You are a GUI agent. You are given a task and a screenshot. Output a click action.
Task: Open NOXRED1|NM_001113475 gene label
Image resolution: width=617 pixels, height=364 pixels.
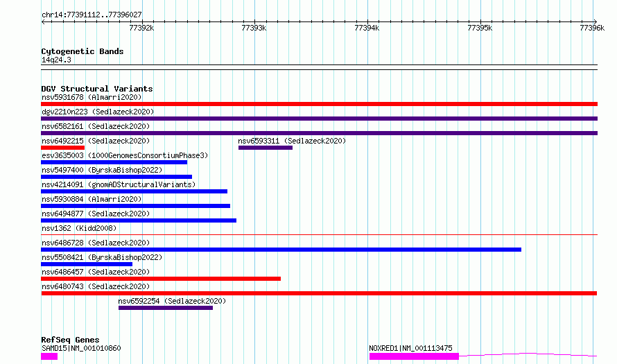click(410, 348)
